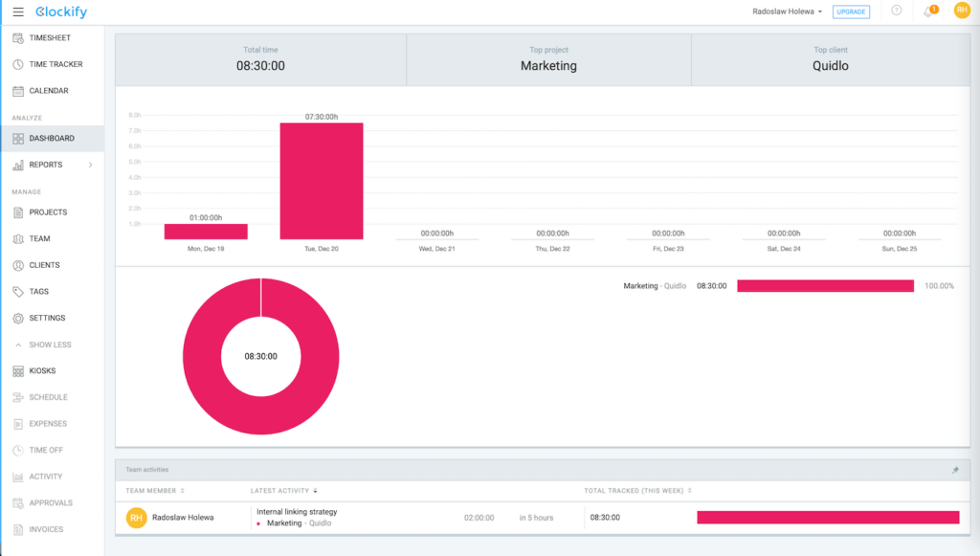Click the Clockify logo
The width and height of the screenshot is (980, 556).
(61, 11)
